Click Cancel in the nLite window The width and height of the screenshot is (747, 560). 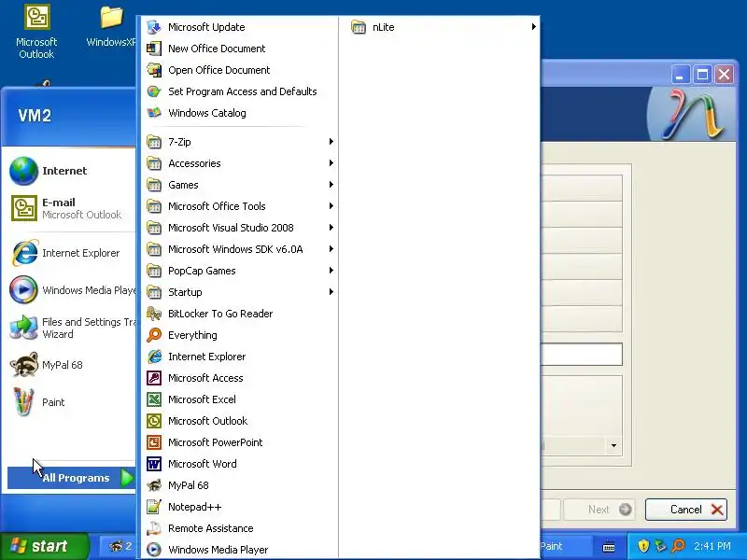[686, 510]
